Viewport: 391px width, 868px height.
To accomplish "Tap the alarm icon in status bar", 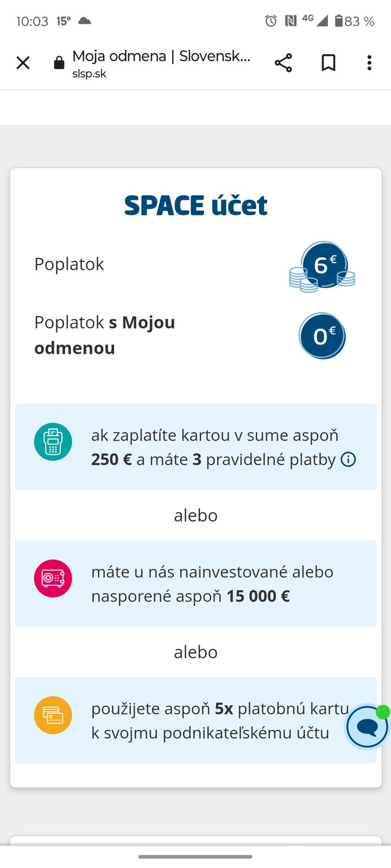I will tap(270, 21).
